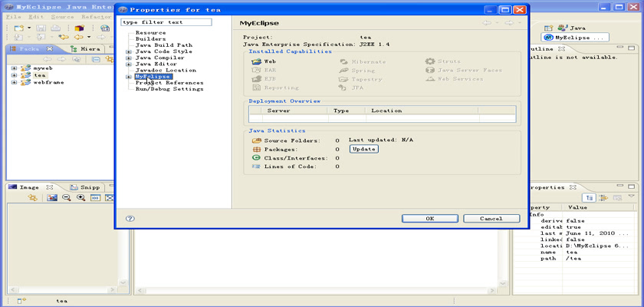
Task: Select Java Build Path in properties tree
Action: pyautogui.click(x=164, y=45)
